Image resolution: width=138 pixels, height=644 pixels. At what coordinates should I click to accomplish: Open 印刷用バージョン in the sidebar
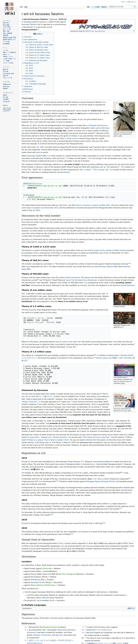(8, 56)
